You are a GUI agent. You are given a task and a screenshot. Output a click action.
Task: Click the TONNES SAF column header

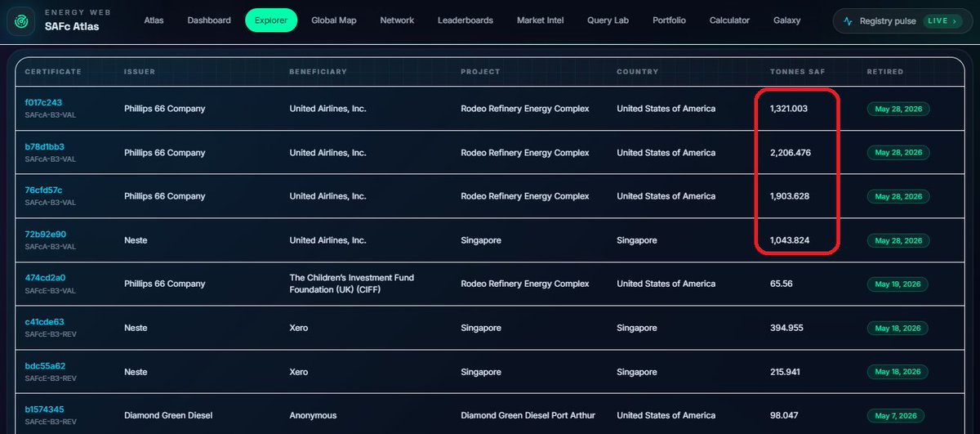point(797,72)
